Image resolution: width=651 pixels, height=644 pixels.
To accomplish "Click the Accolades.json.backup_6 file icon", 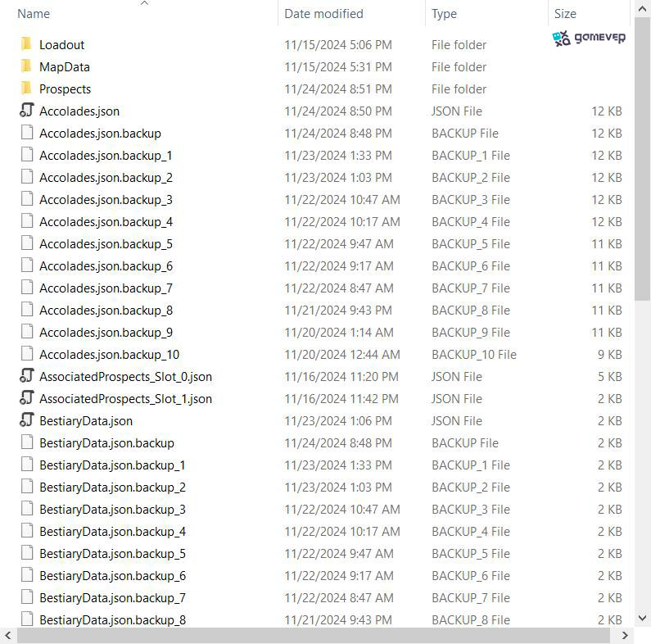I will (x=27, y=265).
